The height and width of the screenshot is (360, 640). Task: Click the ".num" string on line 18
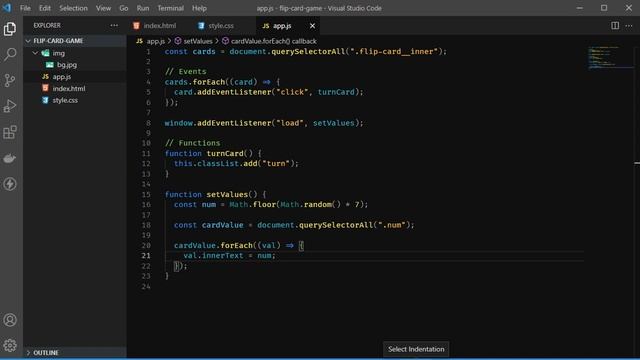point(391,225)
